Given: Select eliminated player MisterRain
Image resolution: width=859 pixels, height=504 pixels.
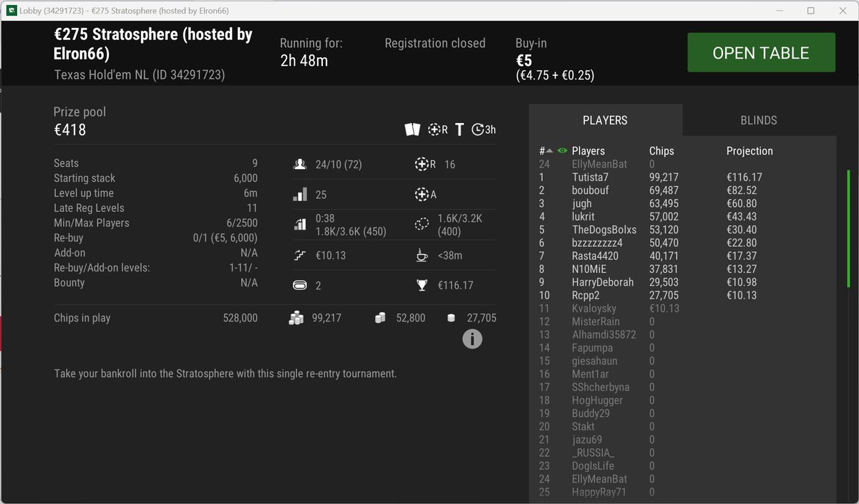Looking at the screenshot, I should coord(596,321).
